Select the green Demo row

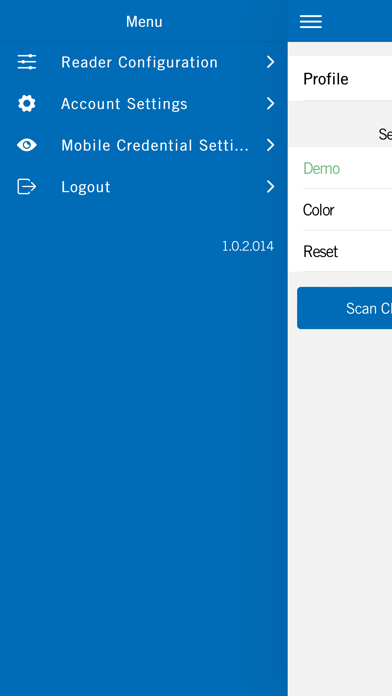click(340, 168)
